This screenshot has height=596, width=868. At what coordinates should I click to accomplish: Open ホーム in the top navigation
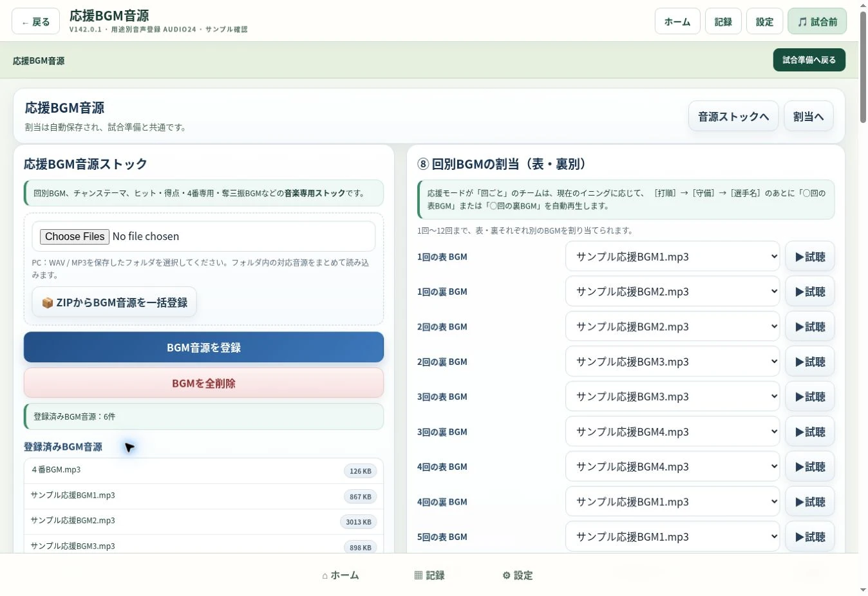click(x=677, y=21)
